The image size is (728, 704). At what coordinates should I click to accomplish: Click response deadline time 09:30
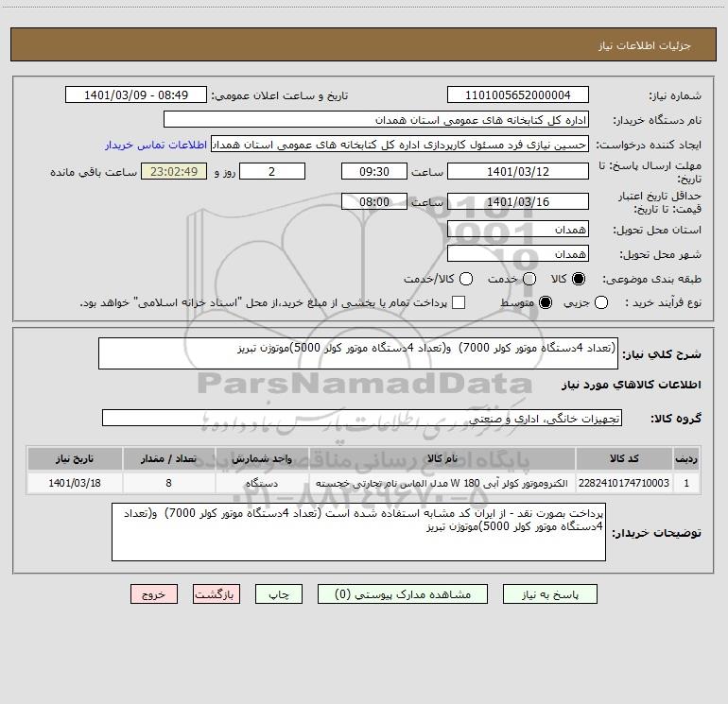tap(374, 171)
